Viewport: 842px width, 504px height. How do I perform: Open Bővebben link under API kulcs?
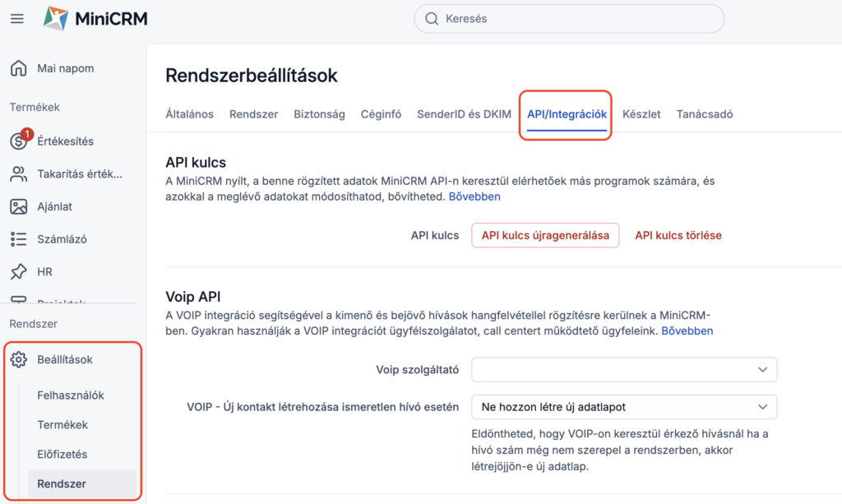474,197
